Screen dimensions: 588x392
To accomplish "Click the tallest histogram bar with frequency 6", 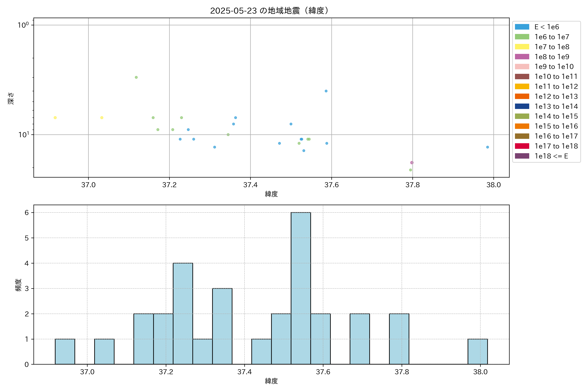I will coord(301,288).
